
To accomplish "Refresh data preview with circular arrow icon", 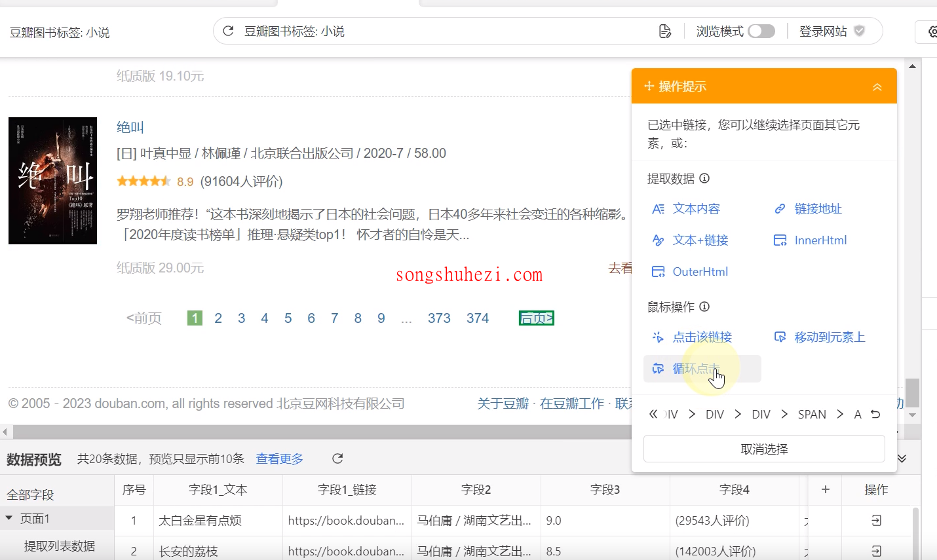I will [337, 458].
